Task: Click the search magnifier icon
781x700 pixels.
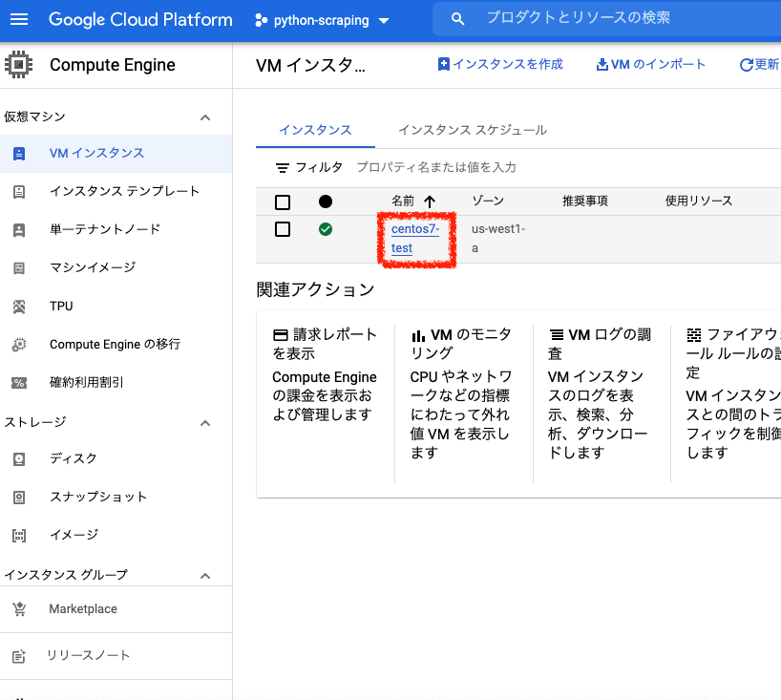Action: coord(457,19)
